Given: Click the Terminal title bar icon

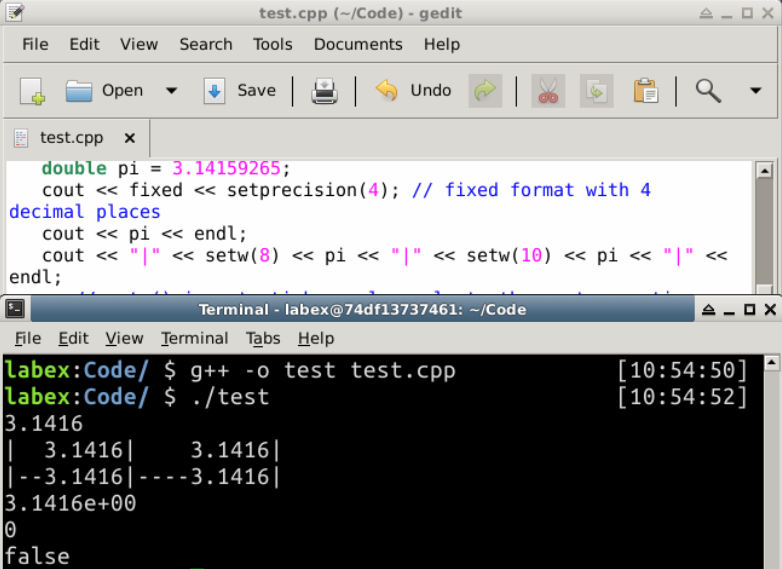Looking at the screenshot, I should [x=14, y=309].
